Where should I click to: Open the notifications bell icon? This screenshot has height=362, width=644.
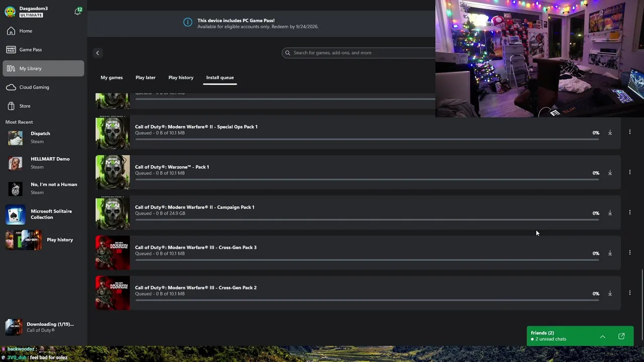[x=77, y=12]
